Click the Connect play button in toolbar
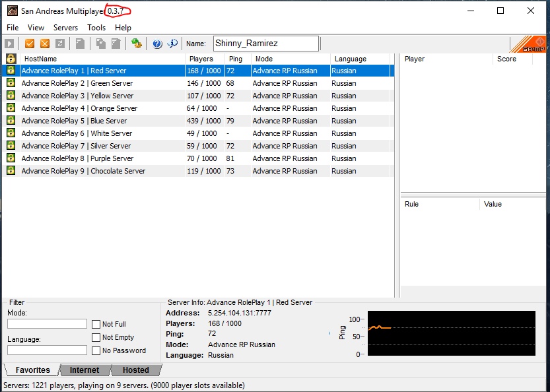Viewport: 550px width, 392px height. tap(9, 44)
